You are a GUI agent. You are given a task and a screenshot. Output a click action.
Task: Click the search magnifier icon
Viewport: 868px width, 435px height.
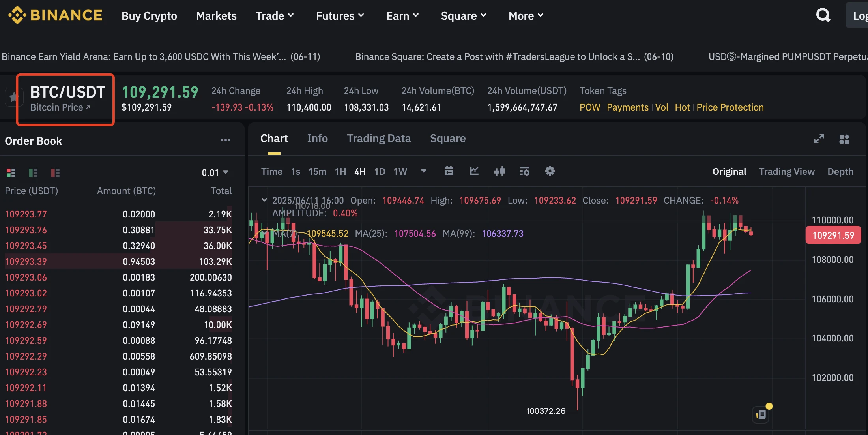coord(823,16)
